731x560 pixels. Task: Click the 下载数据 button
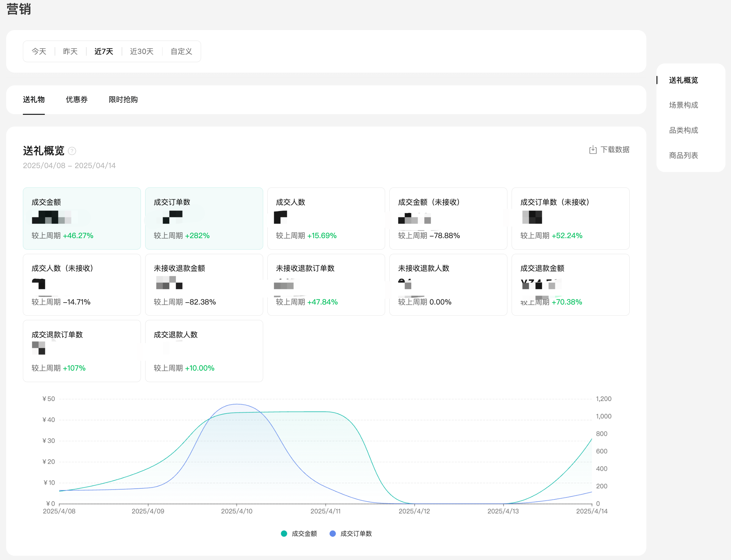click(x=614, y=150)
